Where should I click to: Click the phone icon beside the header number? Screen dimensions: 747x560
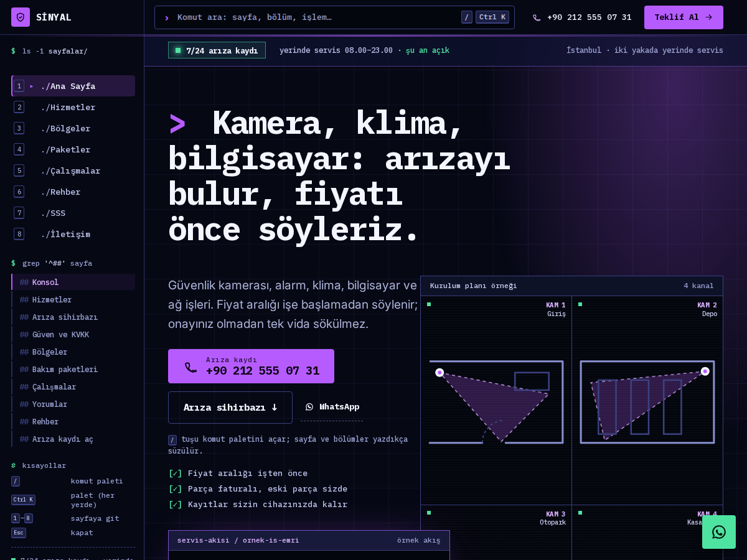click(x=537, y=18)
